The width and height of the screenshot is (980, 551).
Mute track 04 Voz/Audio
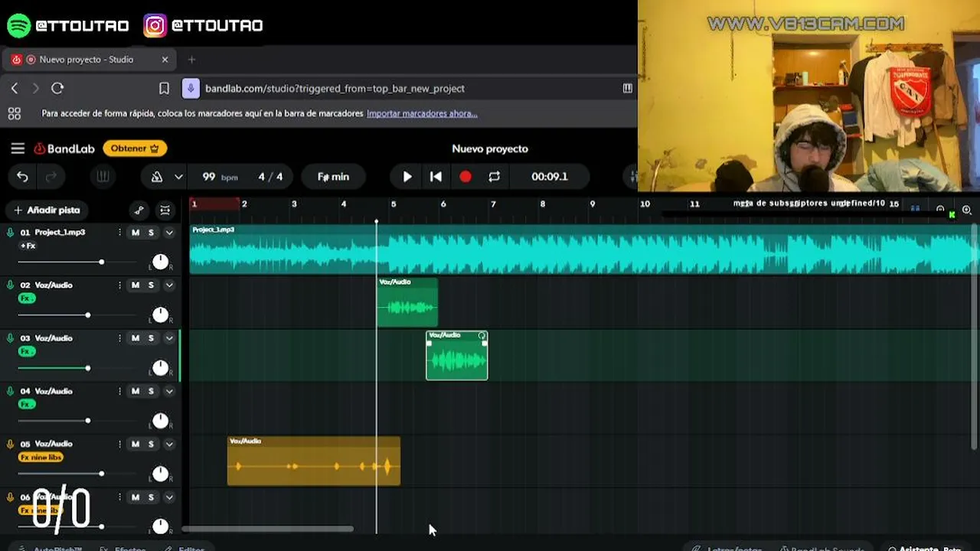(x=136, y=391)
